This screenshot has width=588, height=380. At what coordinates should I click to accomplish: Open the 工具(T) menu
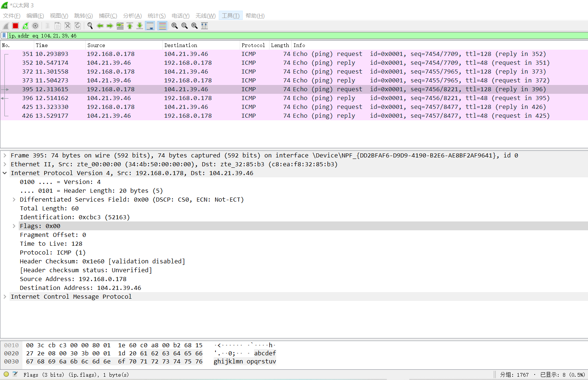(x=231, y=16)
